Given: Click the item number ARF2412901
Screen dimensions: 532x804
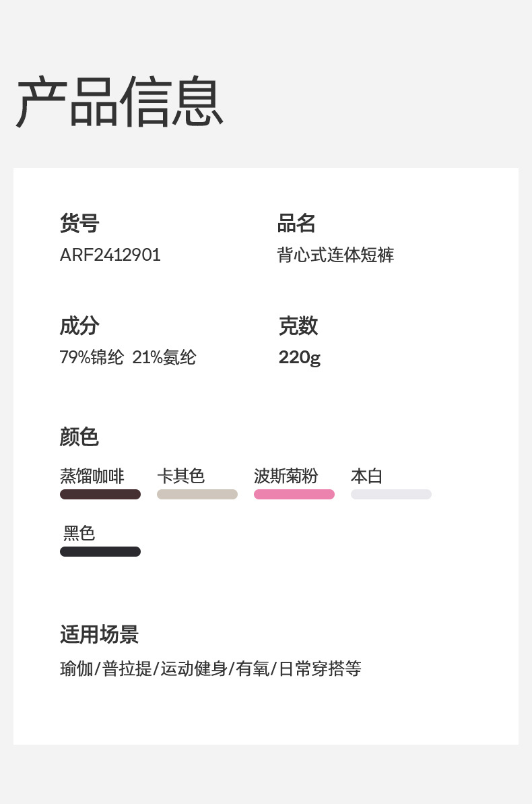Looking at the screenshot, I should (x=110, y=255).
